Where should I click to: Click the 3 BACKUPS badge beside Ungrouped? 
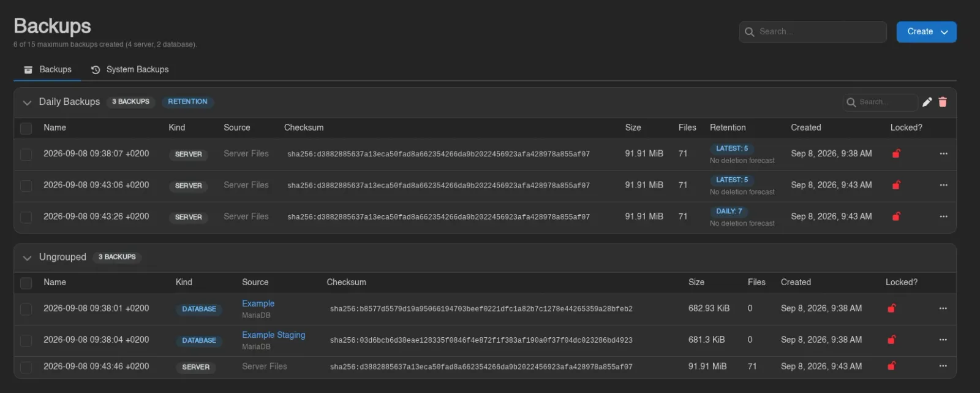117,257
